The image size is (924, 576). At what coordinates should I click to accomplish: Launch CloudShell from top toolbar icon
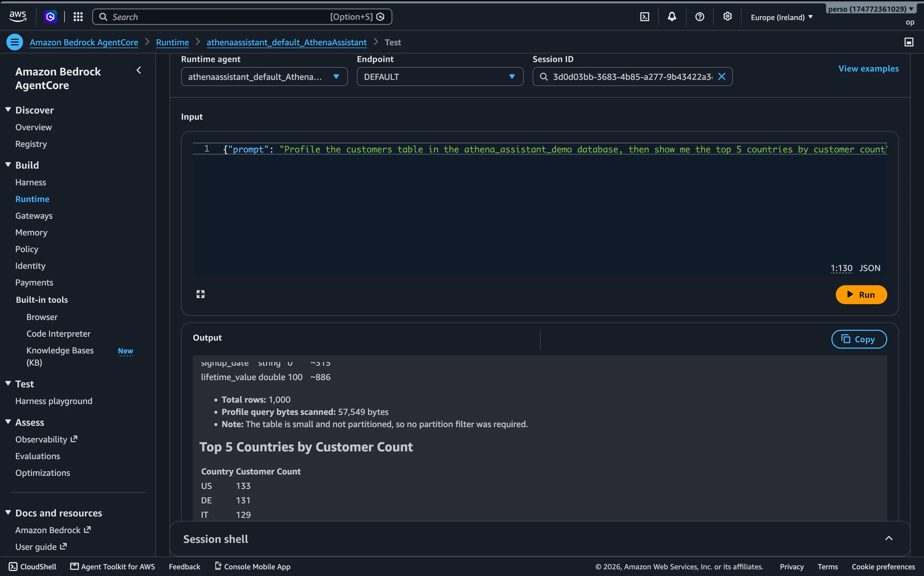point(644,17)
